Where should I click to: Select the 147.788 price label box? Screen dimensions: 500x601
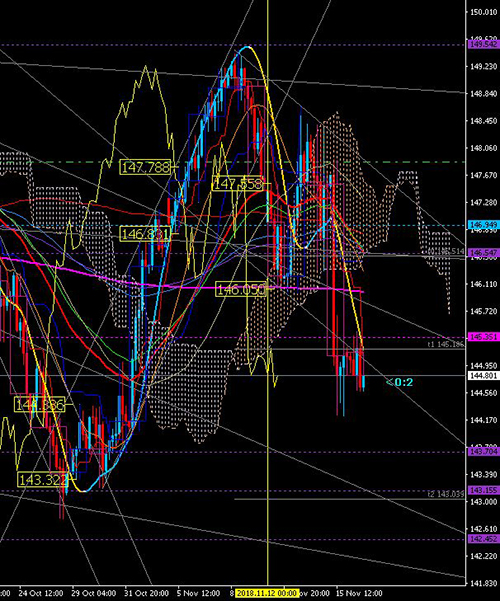pos(145,167)
